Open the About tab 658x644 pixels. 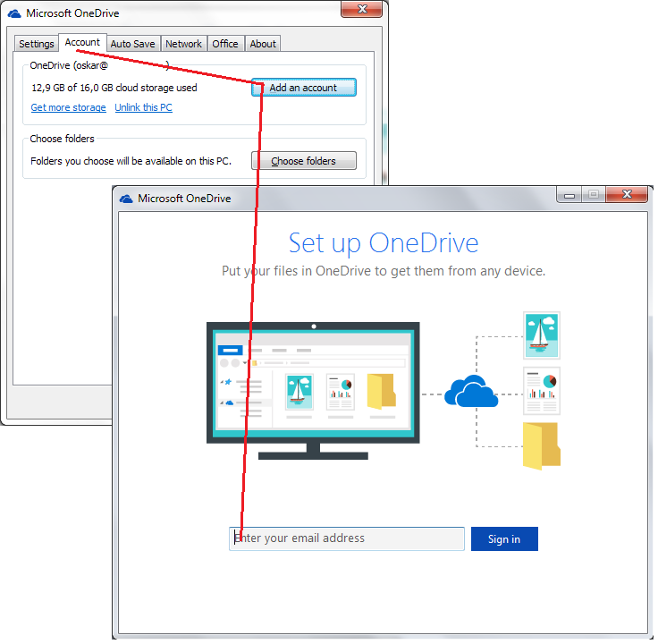click(x=263, y=44)
